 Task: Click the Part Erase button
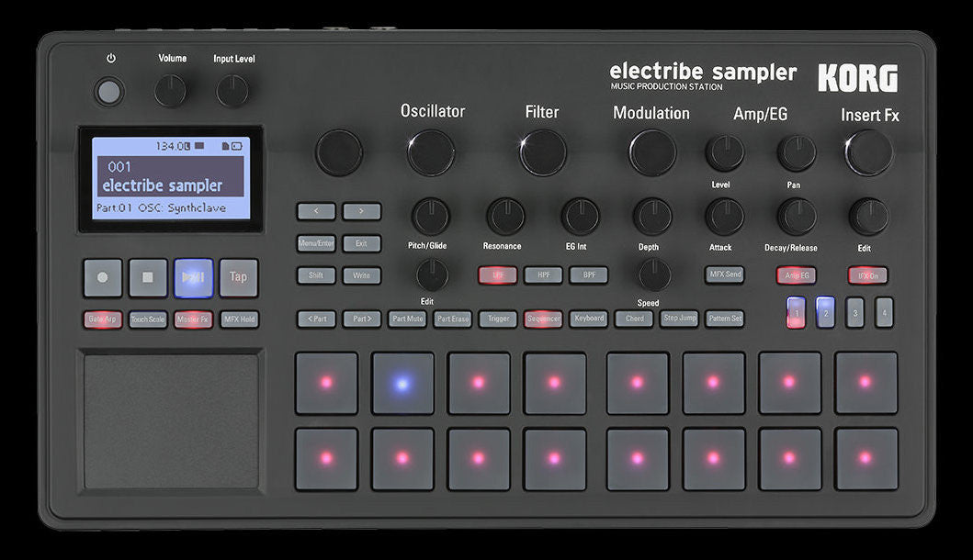coord(452,319)
